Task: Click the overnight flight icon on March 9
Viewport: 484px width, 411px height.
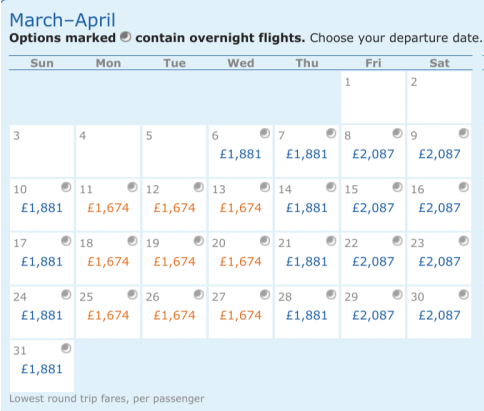Action: point(464,134)
